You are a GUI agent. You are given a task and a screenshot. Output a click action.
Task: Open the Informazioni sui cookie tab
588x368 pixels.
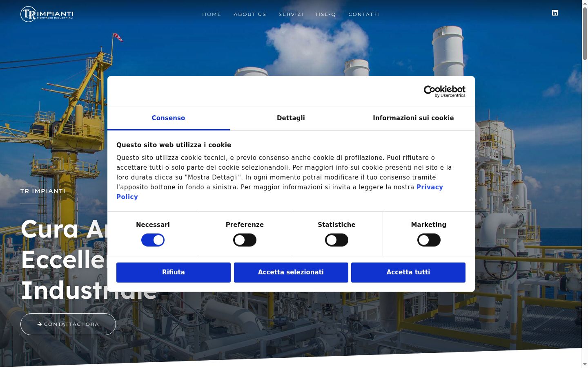(413, 118)
